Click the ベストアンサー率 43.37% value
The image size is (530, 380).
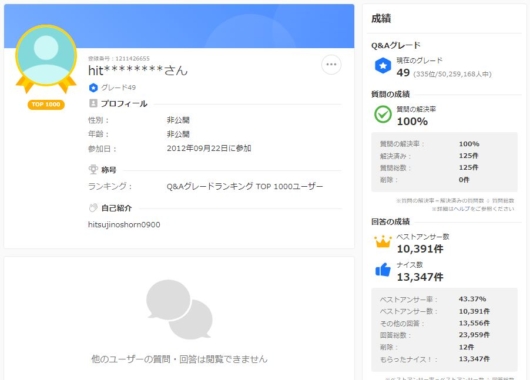472,299
